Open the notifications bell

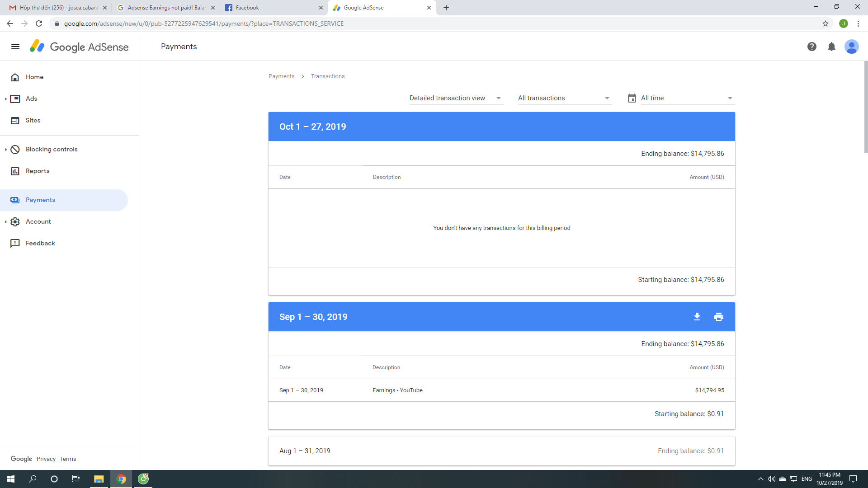click(831, 47)
